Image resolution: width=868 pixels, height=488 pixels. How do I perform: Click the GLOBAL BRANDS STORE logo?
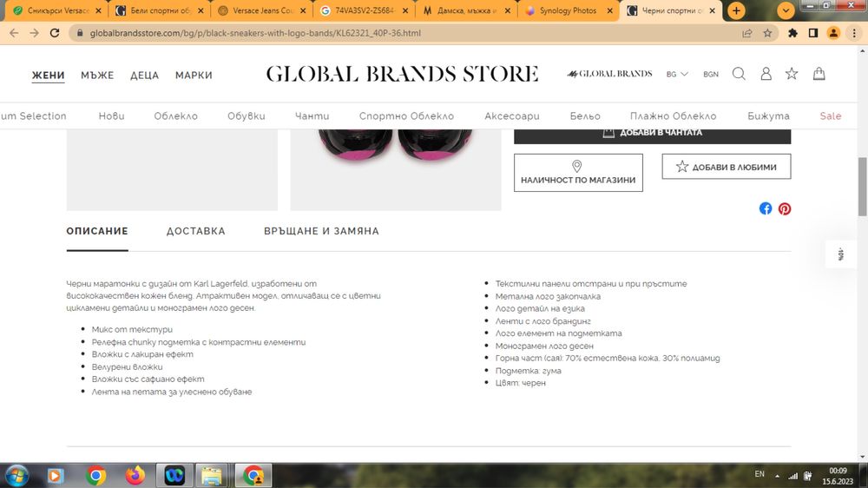[403, 74]
